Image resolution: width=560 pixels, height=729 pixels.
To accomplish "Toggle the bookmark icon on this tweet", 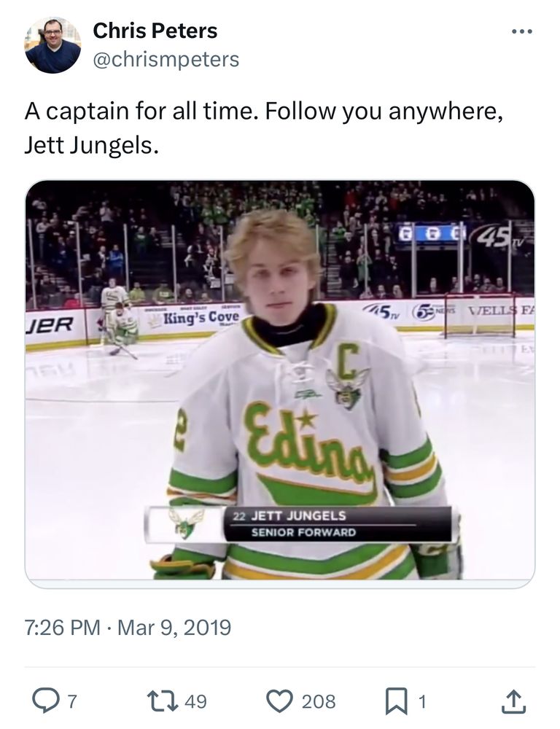I will [x=394, y=701].
